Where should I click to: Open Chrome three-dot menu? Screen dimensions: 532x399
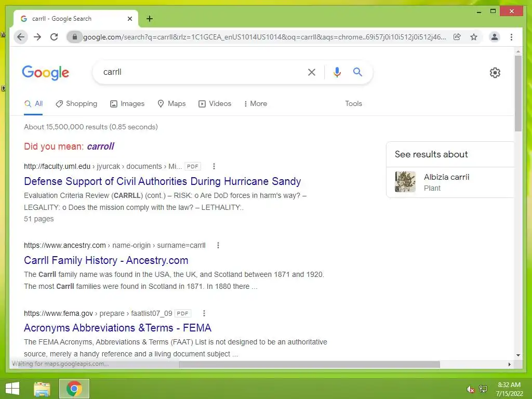pos(511,37)
